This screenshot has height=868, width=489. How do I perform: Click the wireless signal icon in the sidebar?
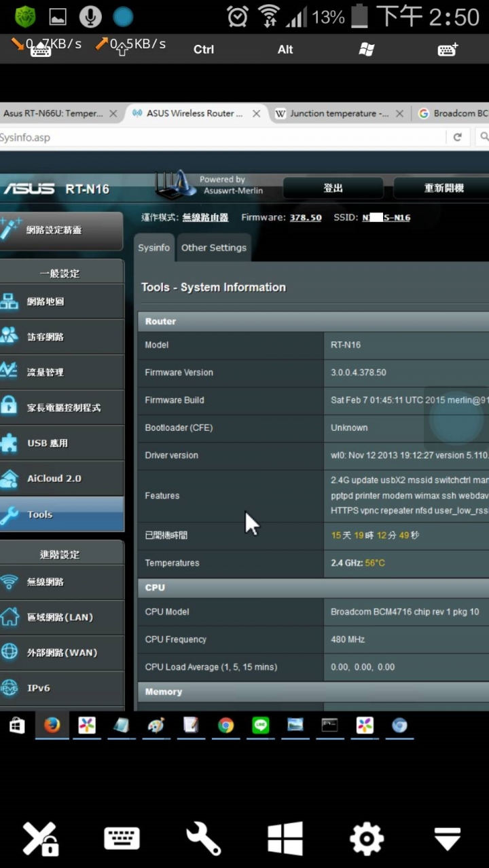tap(9, 582)
